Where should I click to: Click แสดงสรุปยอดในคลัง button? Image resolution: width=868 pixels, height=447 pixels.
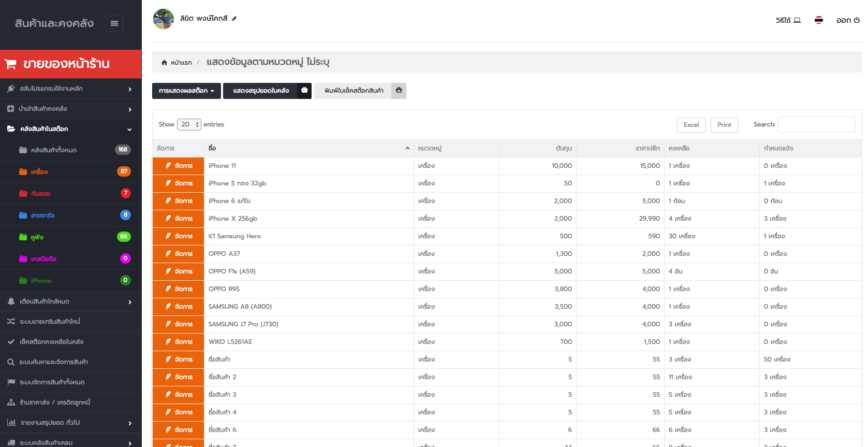(261, 91)
